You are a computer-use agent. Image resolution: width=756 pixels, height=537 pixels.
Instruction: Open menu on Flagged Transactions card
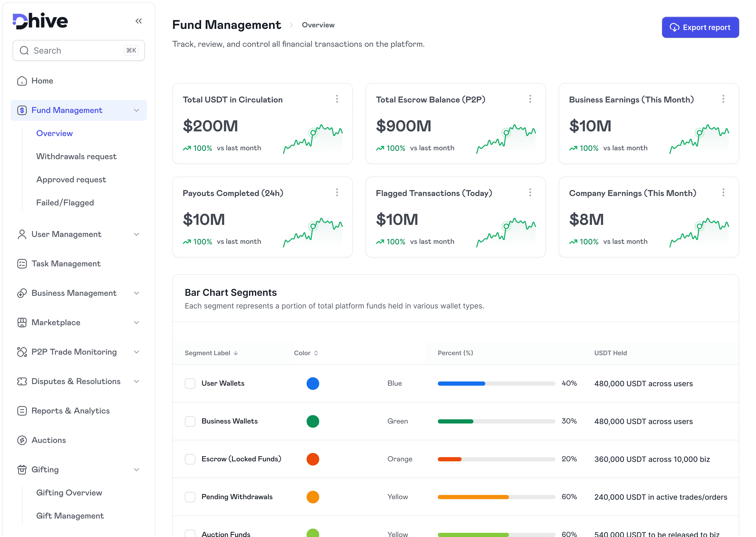(530, 192)
